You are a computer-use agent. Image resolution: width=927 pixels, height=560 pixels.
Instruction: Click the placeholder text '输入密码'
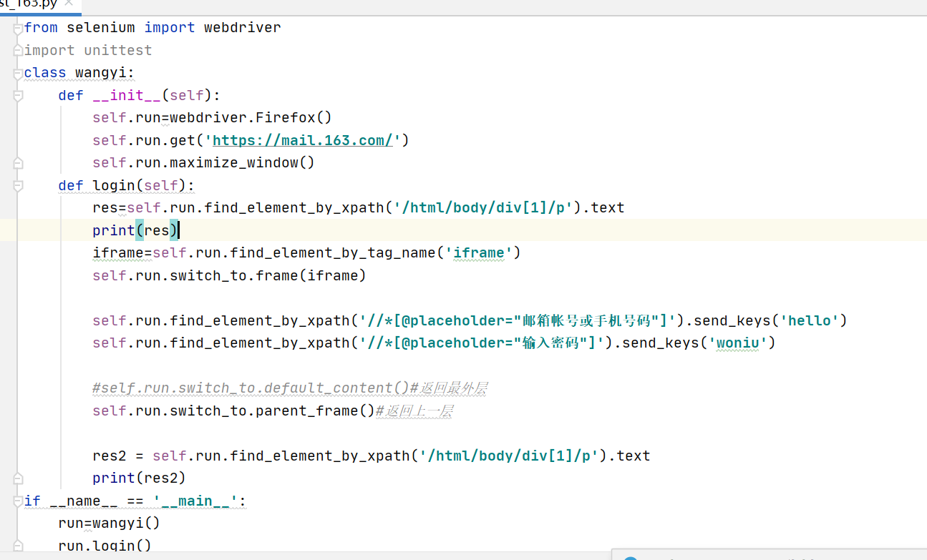pos(551,343)
